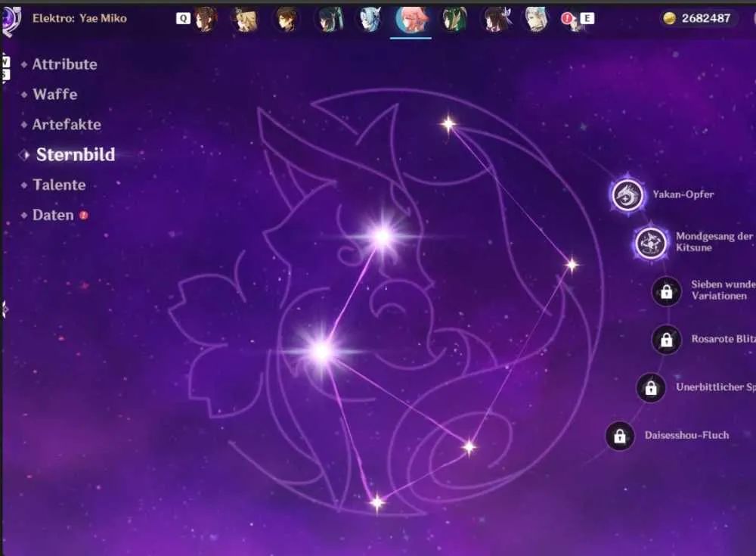The height and width of the screenshot is (556, 756).
Task: Select the Sternbild menu entry
Action: click(76, 154)
